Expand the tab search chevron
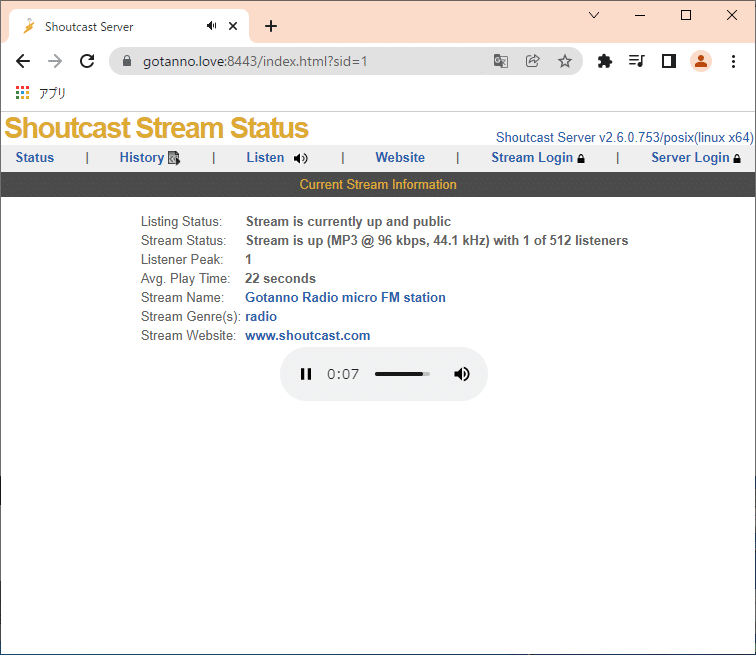 [594, 15]
